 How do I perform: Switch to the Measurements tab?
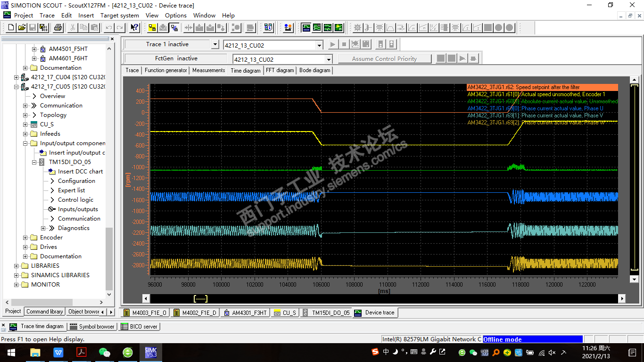point(208,70)
